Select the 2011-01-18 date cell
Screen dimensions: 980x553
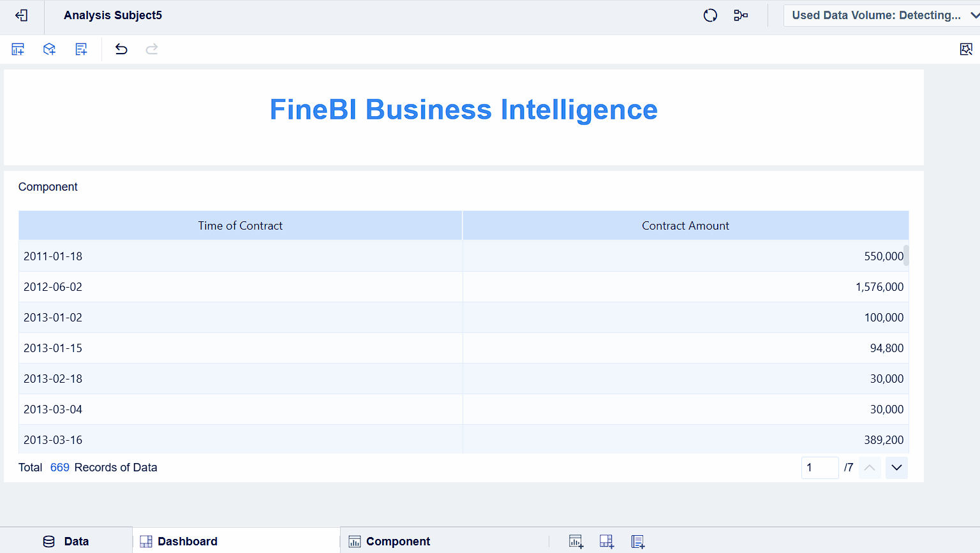click(241, 256)
